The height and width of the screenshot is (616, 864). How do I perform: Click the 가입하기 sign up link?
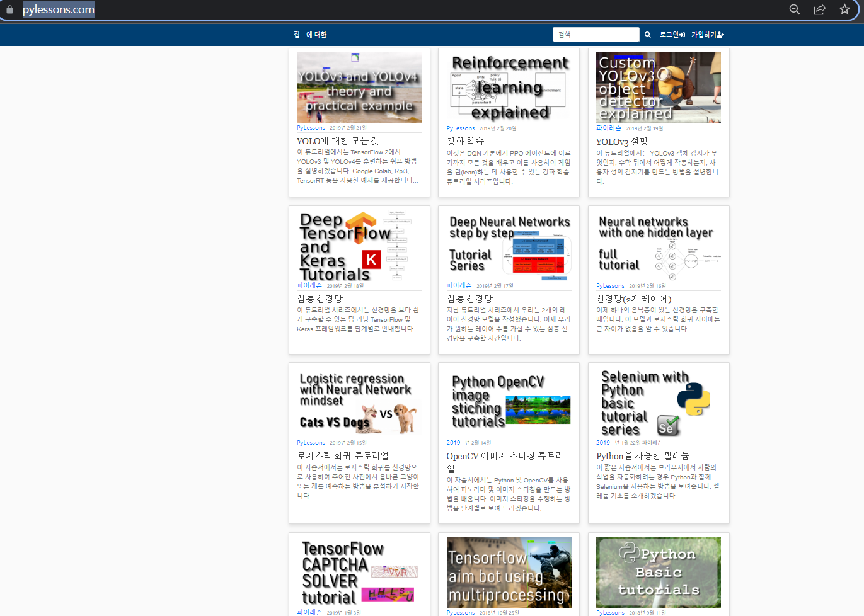coord(708,35)
